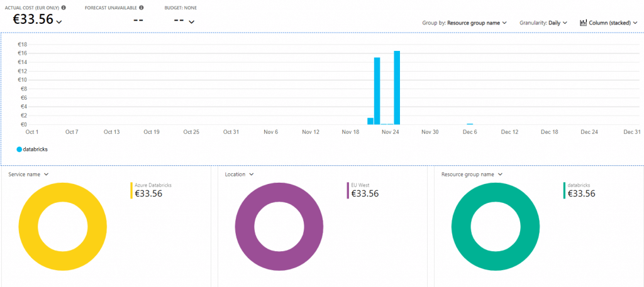Click the blue databricks legend dot under chart
The height and width of the screenshot is (287, 644).
tap(19, 149)
